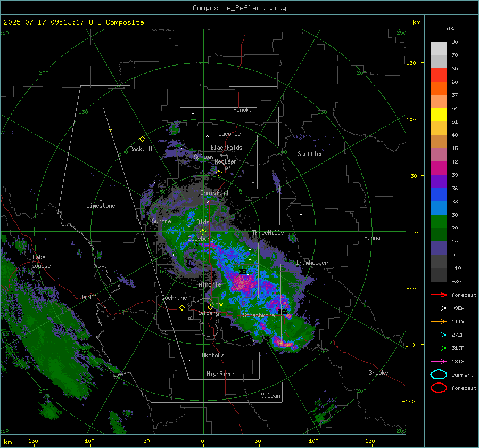
Task: Click the green 31JP arrow icon
Action: point(439,348)
